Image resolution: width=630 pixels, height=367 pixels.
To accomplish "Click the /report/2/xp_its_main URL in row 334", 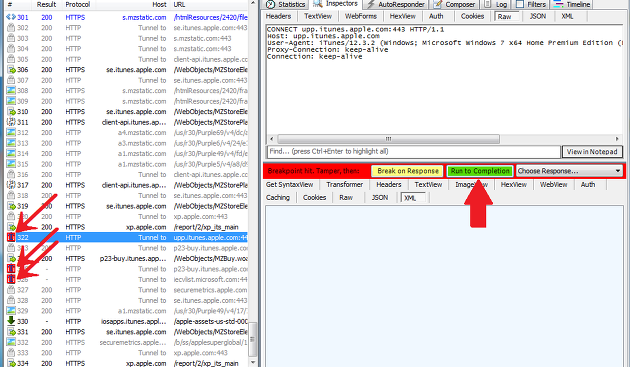I will 206,363.
